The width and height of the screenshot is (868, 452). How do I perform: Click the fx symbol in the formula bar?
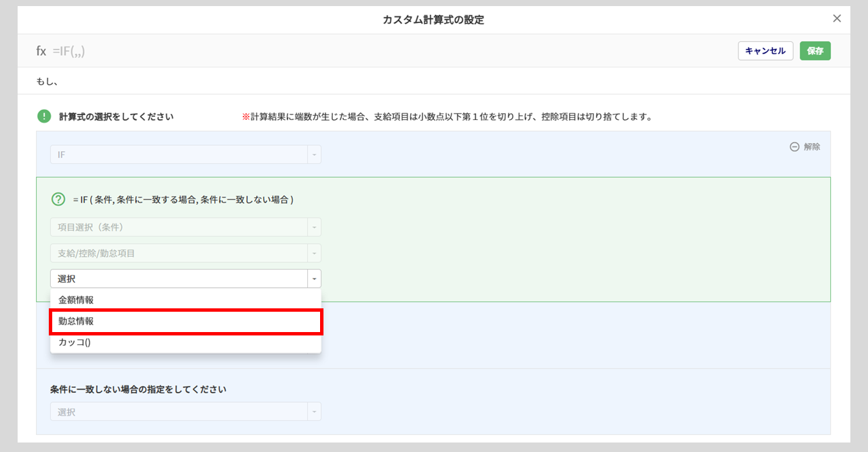tap(41, 51)
